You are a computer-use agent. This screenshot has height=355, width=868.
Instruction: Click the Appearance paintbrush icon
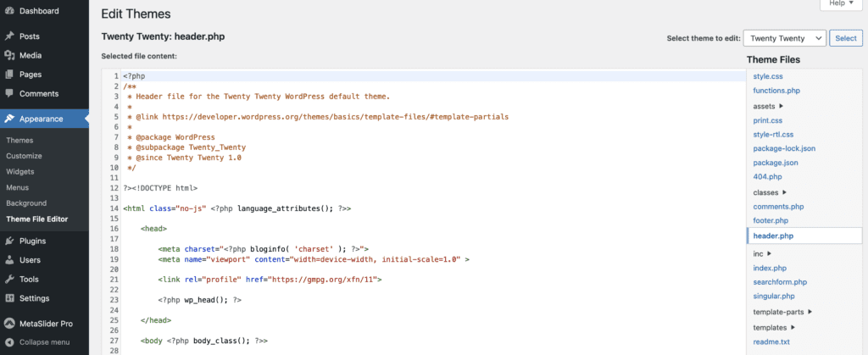pos(8,119)
